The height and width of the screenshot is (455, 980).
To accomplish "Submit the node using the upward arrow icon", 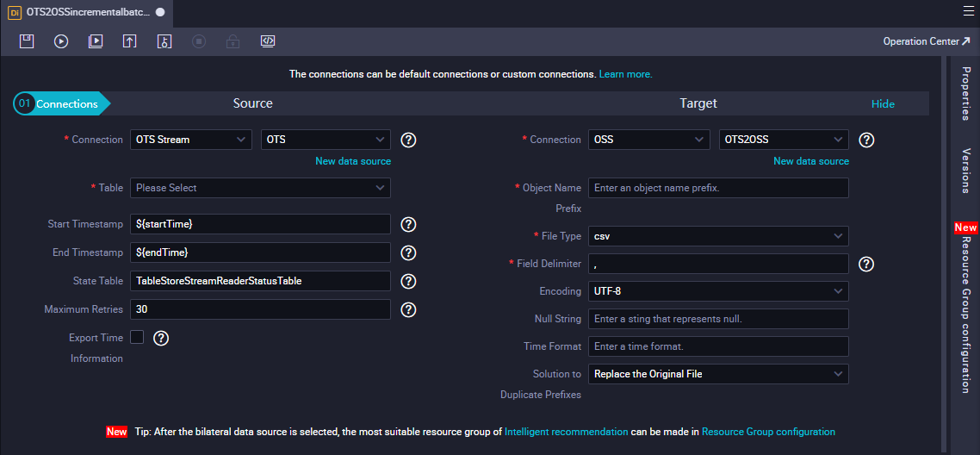I will pos(130,41).
